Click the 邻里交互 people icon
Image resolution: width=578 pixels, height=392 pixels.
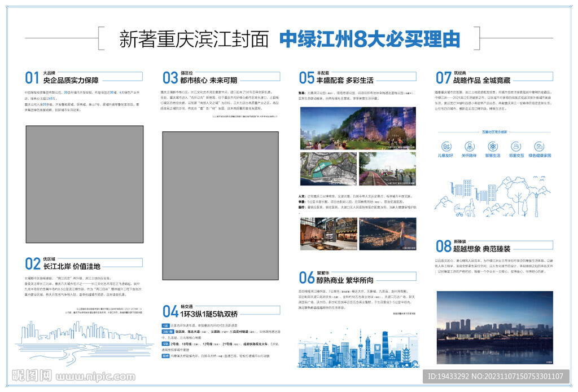tap(516, 147)
